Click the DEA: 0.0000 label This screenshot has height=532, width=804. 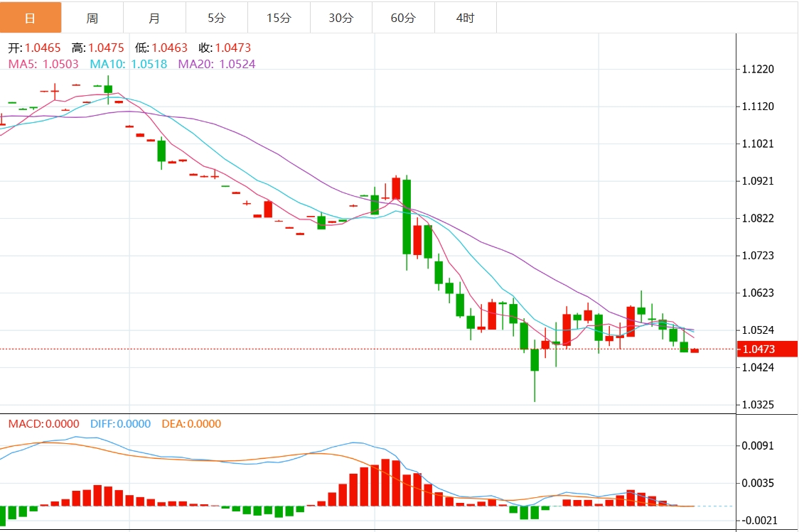191,424
